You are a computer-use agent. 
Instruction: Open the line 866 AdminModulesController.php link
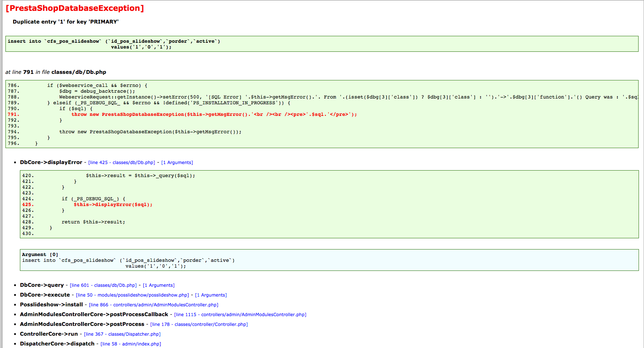(x=153, y=305)
